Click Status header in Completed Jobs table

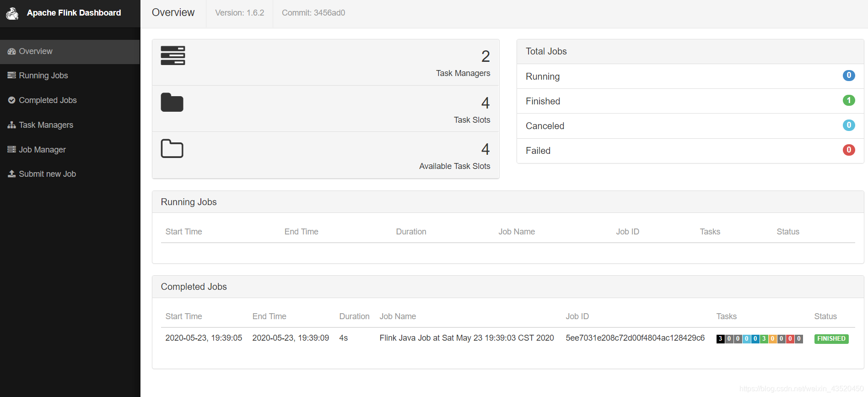(825, 316)
